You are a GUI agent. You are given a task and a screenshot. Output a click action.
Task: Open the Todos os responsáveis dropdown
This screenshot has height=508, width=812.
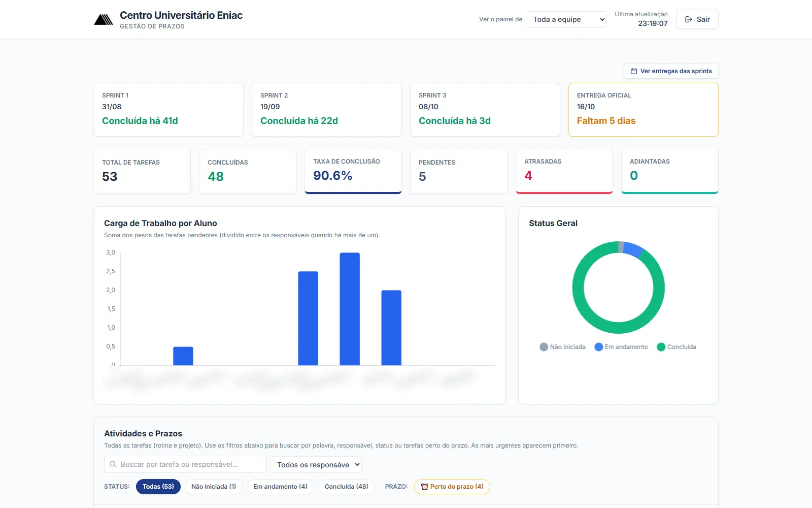tap(316, 465)
